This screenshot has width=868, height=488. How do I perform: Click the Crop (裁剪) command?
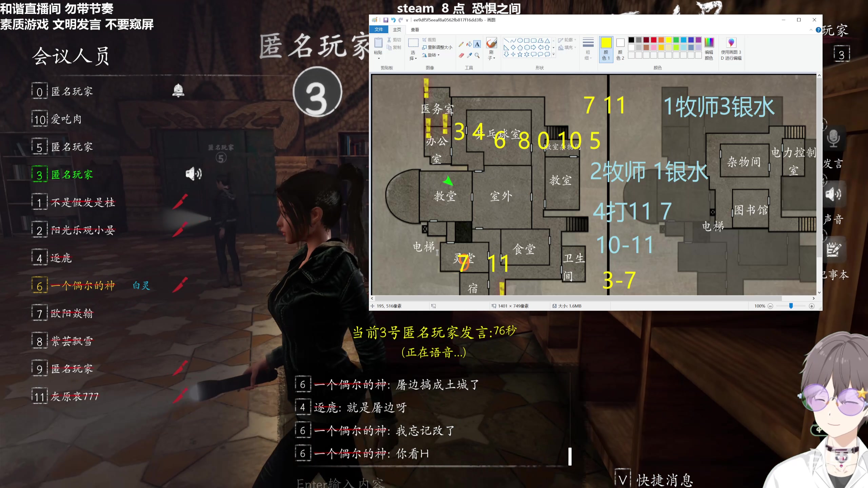pyautogui.click(x=429, y=40)
